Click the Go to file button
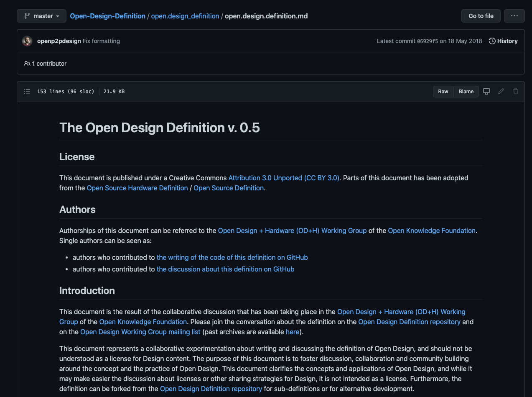Image resolution: width=532 pixels, height=397 pixels. tap(481, 16)
